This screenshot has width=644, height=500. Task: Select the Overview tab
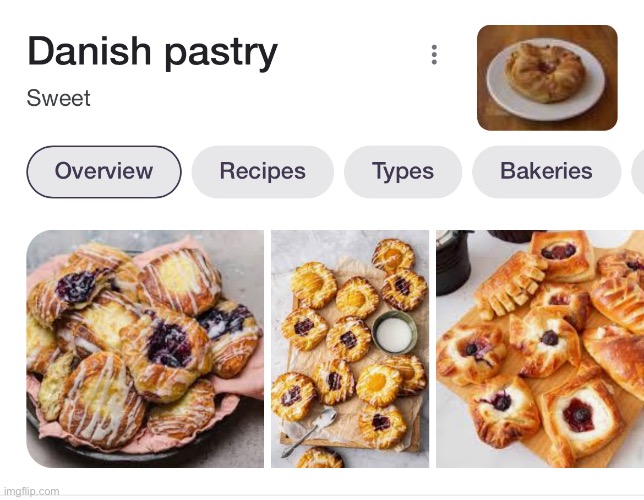pos(104,172)
